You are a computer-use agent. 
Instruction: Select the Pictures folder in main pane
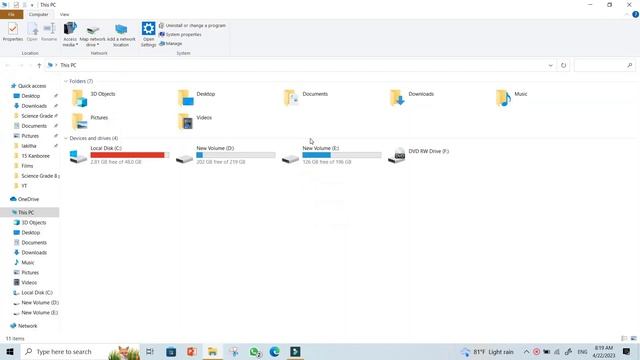(90, 122)
